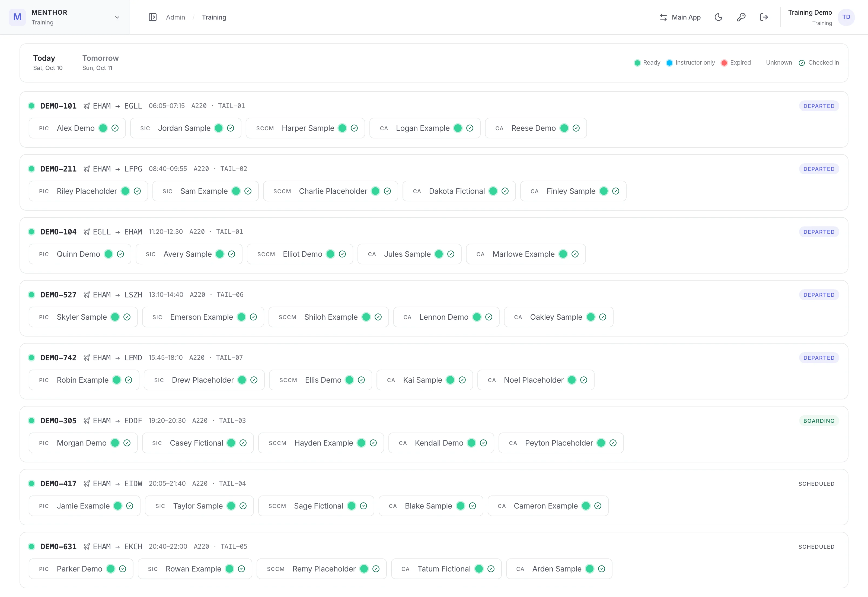Click Alex Demo's checked-in checkmark icon
Viewport: 868px width, 597px height.
click(115, 128)
